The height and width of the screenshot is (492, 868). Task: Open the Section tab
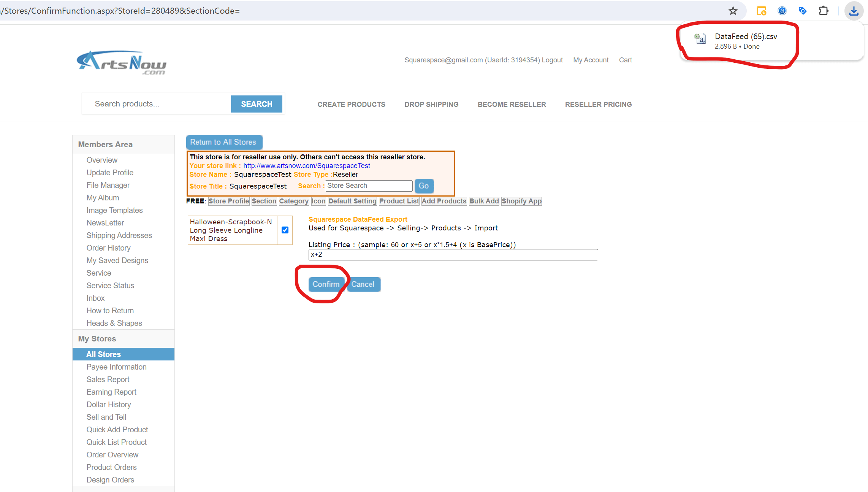pos(264,201)
